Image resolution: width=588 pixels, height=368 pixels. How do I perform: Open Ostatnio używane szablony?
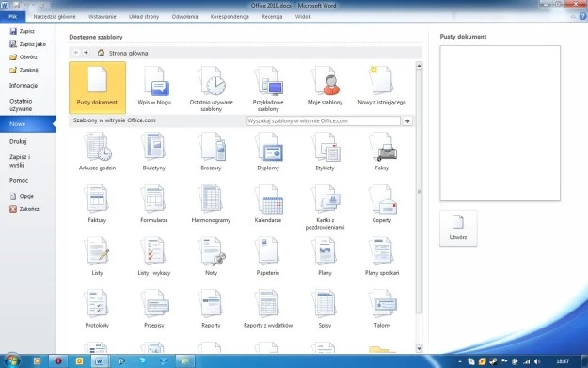tap(211, 88)
